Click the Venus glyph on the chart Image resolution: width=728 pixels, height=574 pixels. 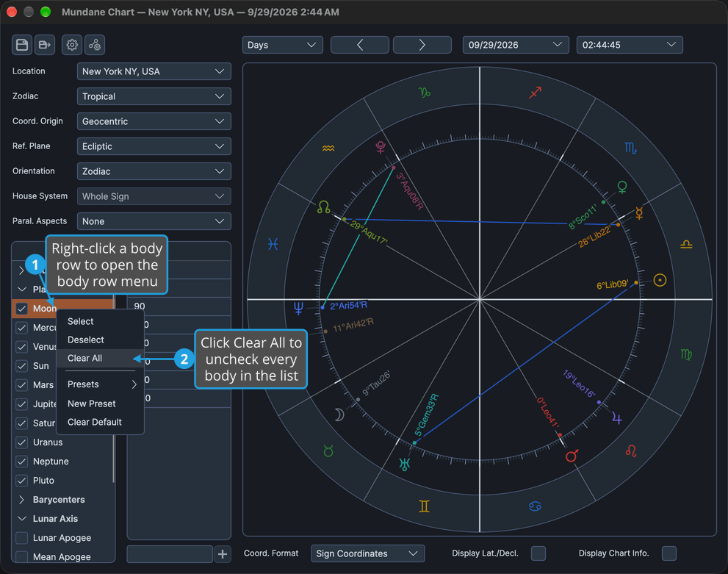tap(622, 187)
